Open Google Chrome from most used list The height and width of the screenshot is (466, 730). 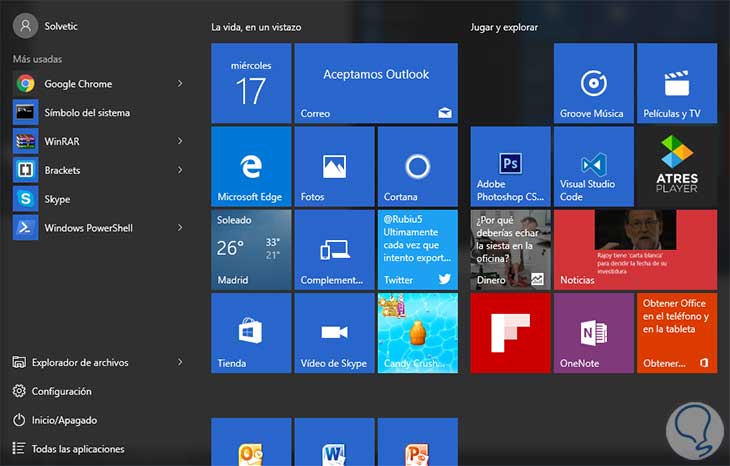click(100, 84)
